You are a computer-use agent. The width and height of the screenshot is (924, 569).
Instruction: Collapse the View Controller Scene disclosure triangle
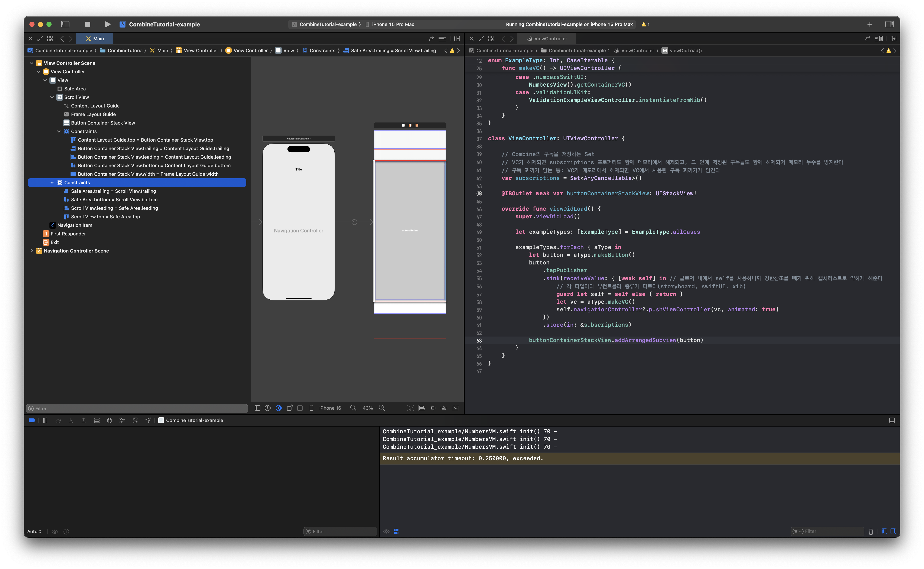click(32, 63)
